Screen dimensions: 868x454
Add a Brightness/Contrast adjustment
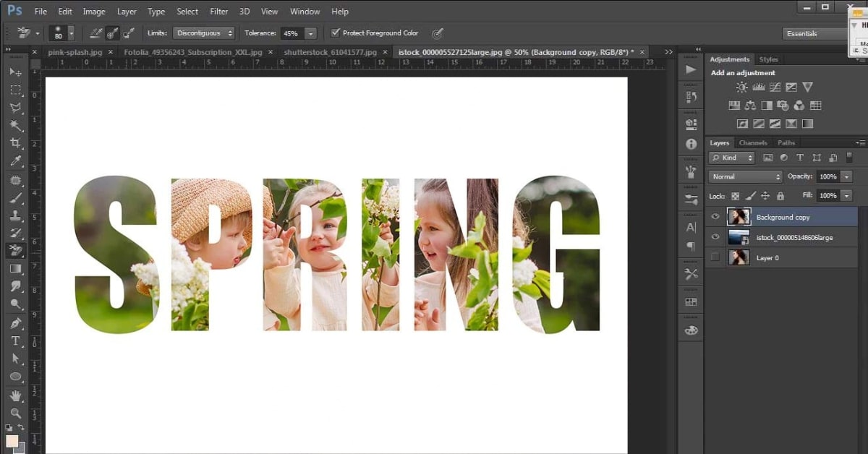742,87
